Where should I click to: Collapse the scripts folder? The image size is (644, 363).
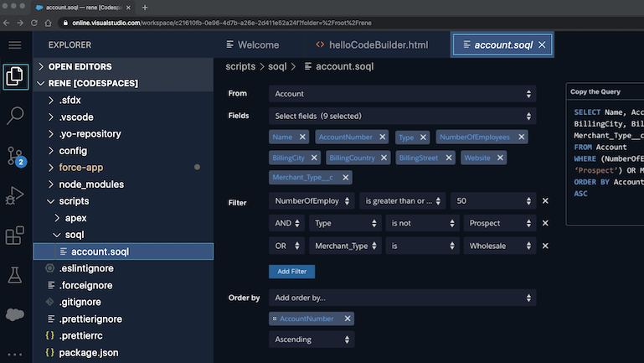pos(123,201)
